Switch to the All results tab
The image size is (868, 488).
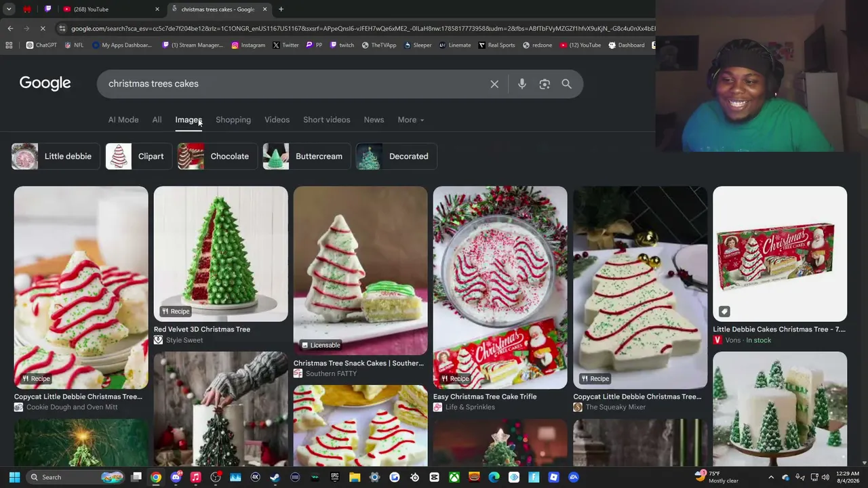click(x=157, y=120)
